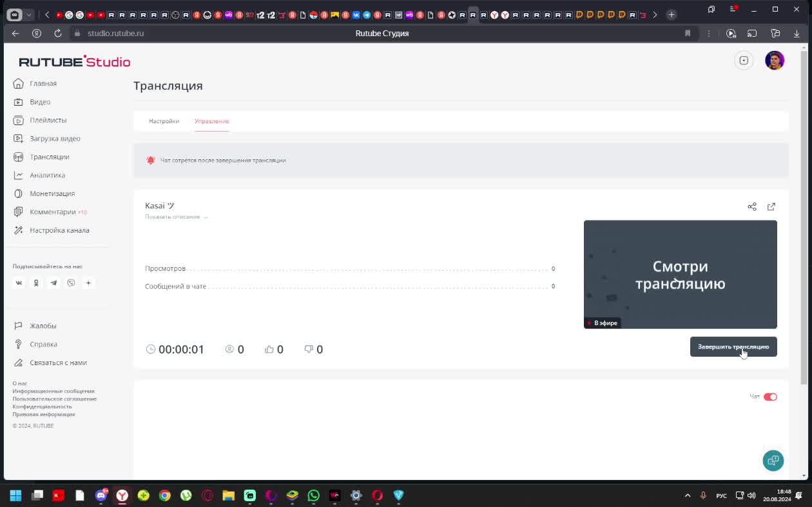Open WhatsApp from the taskbar
The image size is (812, 507).
[x=313, y=495]
